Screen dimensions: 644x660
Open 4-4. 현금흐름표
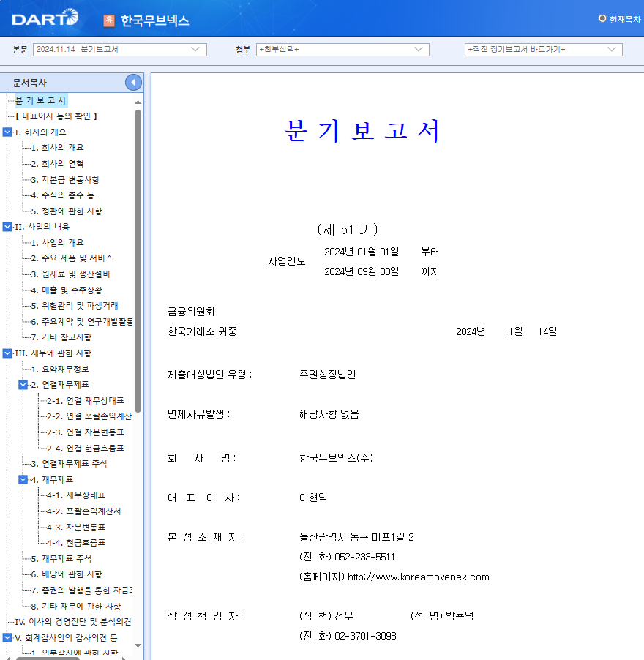click(x=75, y=542)
